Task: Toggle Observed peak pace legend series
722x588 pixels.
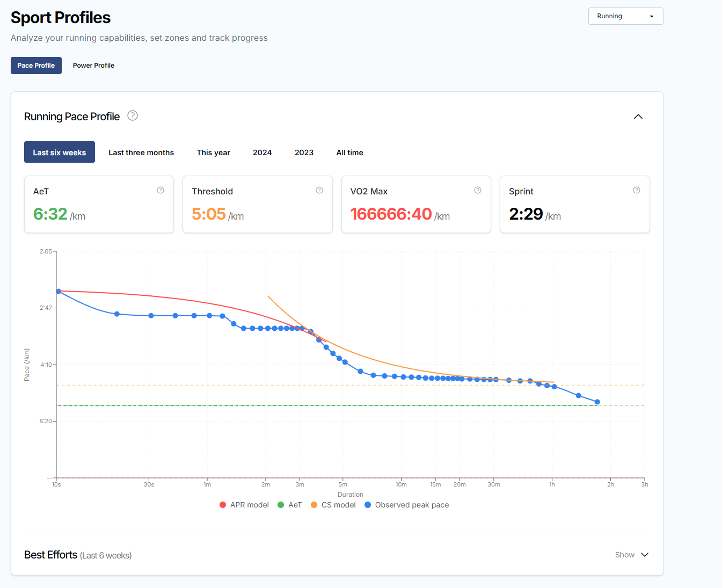Action: point(406,505)
